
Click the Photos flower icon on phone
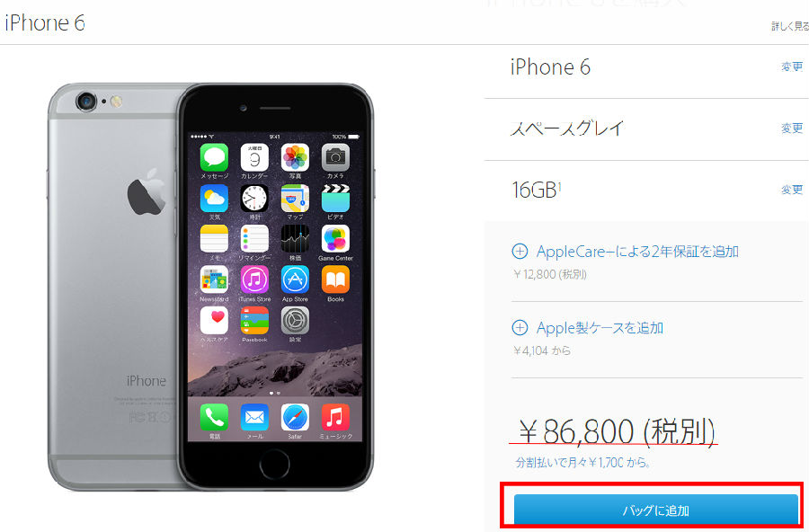tap(295, 157)
